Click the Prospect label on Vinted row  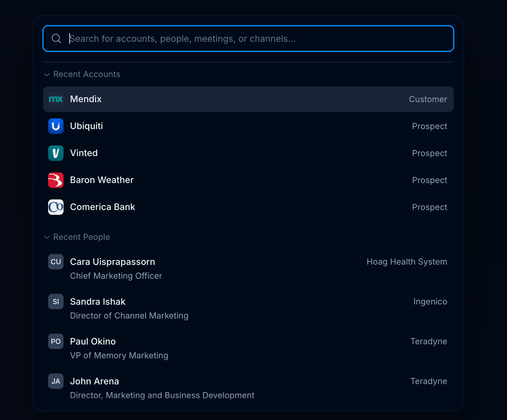click(430, 153)
